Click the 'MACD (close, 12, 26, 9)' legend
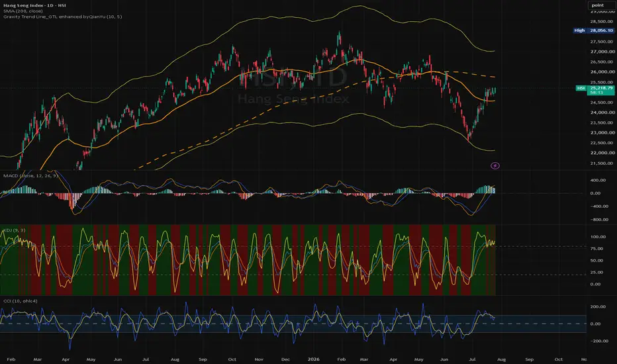This screenshot has height=364, width=617. 30,175
